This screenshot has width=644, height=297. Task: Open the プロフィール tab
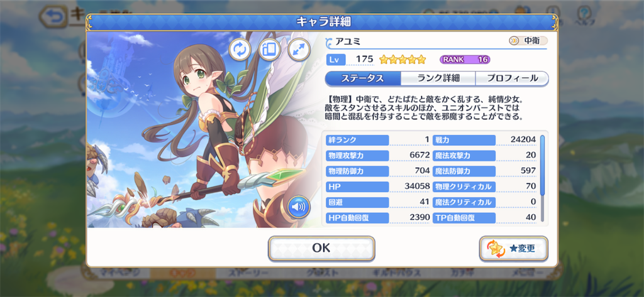coord(512,78)
